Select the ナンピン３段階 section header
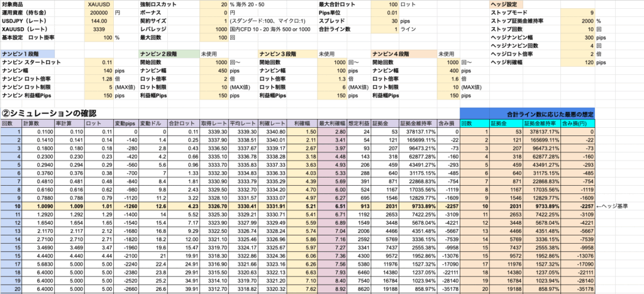 tap(287, 54)
